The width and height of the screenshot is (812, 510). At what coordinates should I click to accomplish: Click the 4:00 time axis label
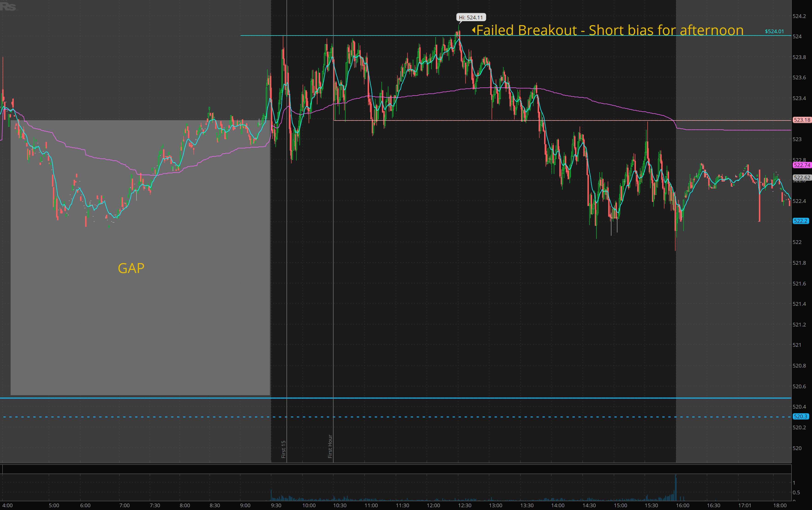7,505
